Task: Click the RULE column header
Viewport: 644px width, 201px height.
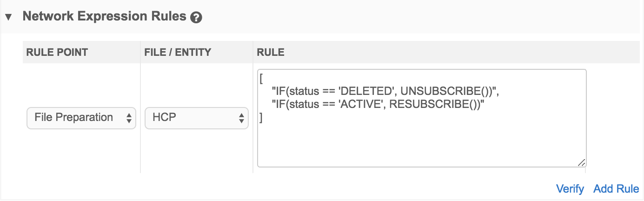Action: click(271, 53)
